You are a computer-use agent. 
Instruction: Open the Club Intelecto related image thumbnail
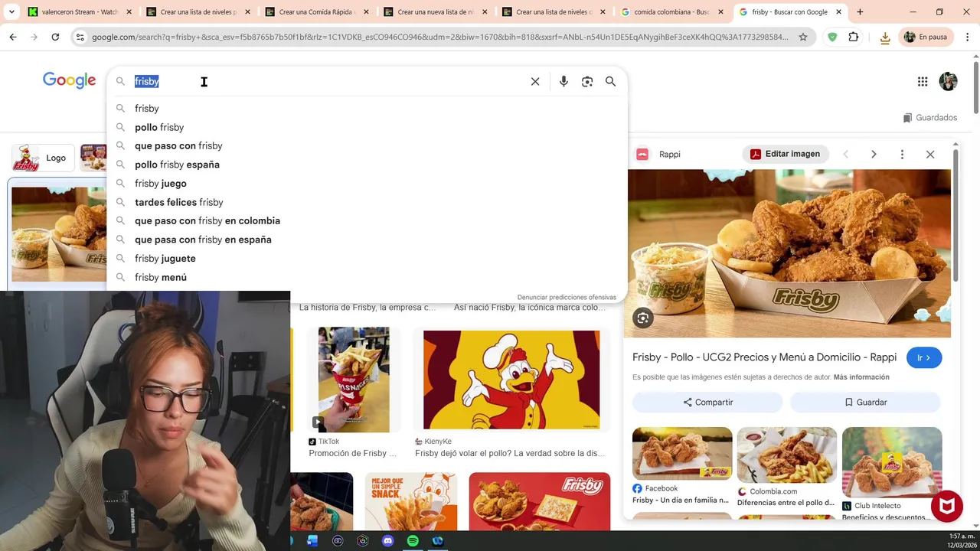coord(892,462)
